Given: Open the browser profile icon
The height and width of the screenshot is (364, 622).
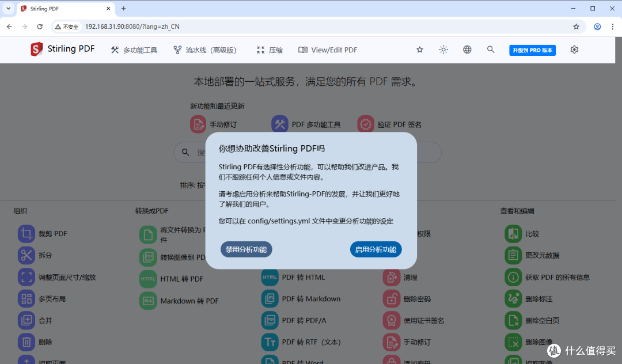Looking at the screenshot, I should (x=597, y=26).
